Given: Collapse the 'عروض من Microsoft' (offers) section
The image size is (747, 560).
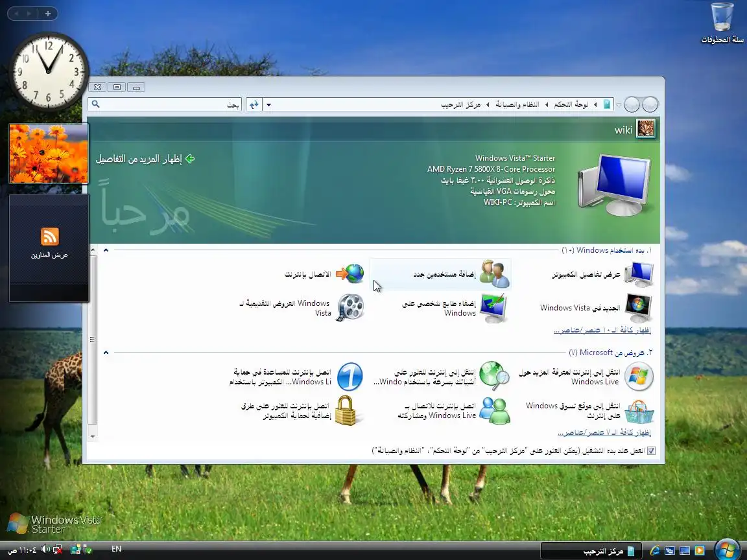Looking at the screenshot, I should click(106, 353).
